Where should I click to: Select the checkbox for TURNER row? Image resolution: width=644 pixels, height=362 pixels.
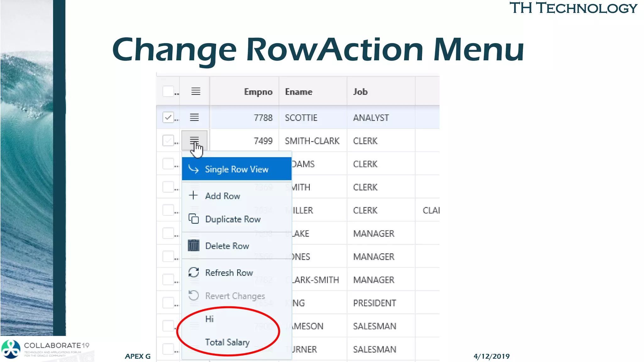tap(168, 349)
